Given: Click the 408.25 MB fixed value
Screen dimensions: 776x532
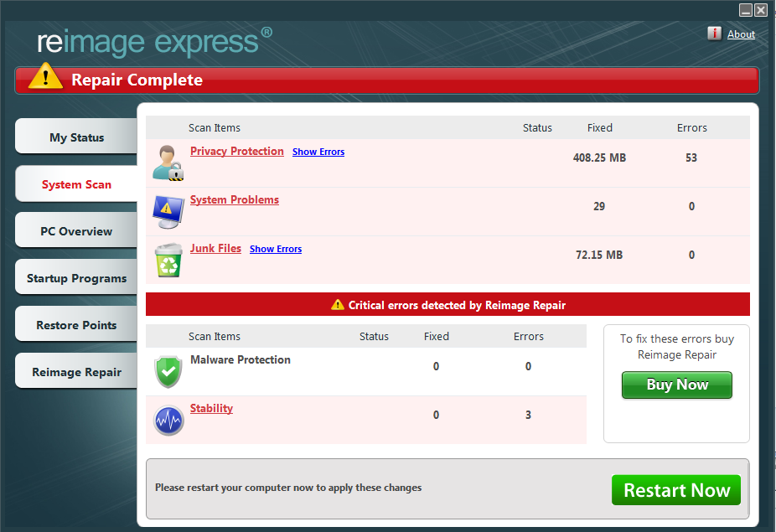Looking at the screenshot, I should [599, 158].
